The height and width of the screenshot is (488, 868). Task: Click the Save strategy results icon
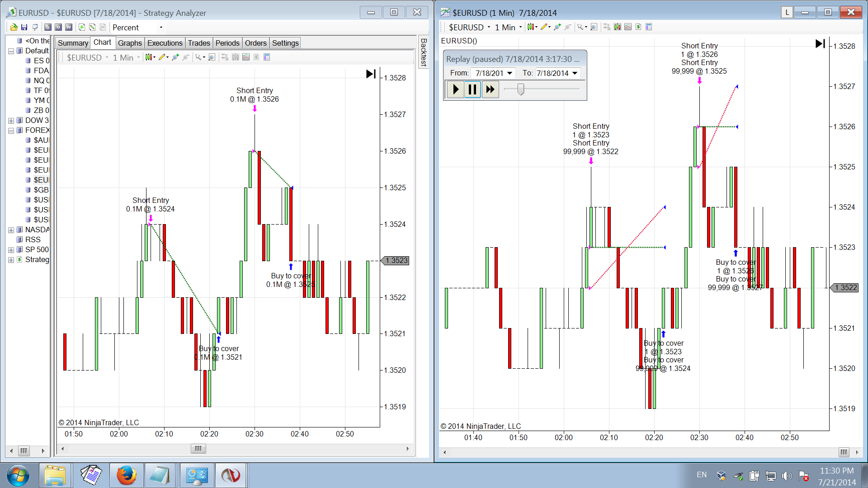(24, 27)
